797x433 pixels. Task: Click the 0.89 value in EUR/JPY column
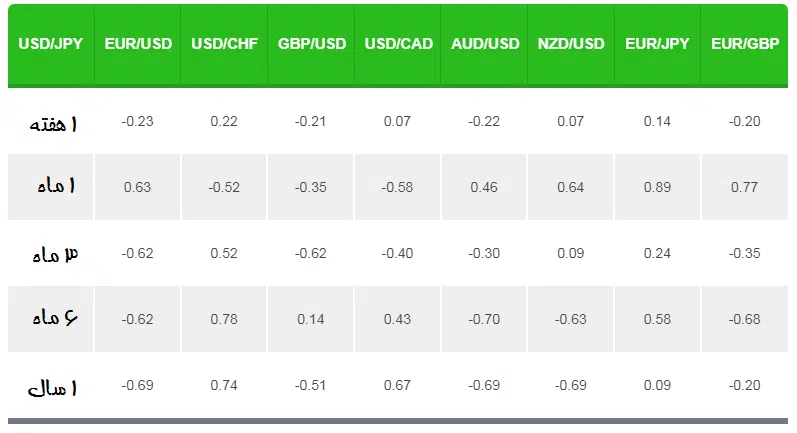657,187
